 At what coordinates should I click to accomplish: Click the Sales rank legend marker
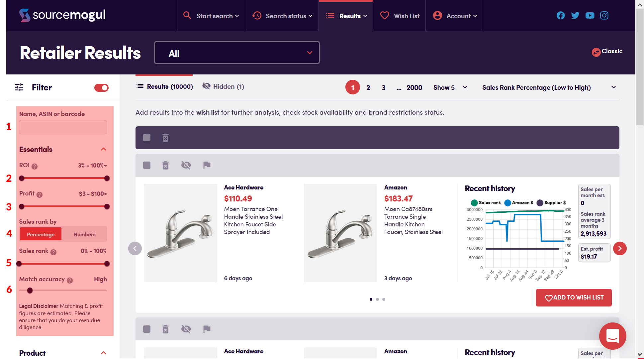(474, 203)
